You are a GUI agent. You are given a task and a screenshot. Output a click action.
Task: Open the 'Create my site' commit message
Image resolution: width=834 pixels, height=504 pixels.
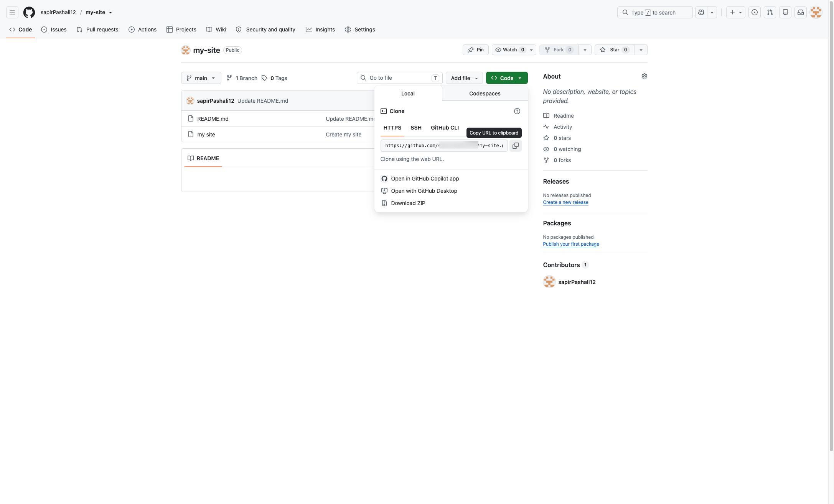343,135
